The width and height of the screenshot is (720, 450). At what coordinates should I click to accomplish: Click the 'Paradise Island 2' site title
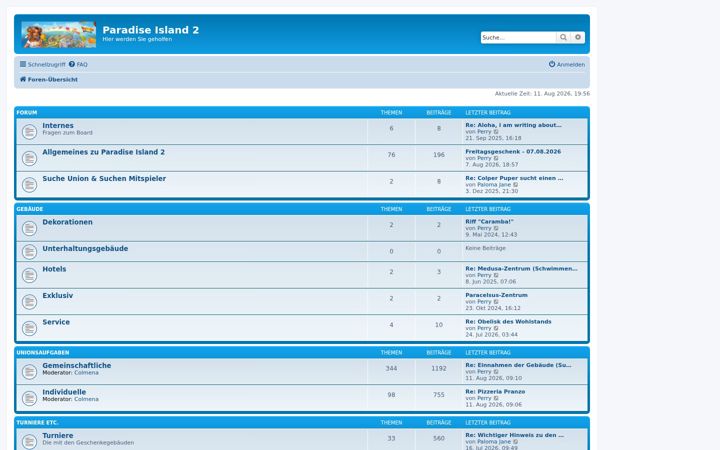pos(151,30)
